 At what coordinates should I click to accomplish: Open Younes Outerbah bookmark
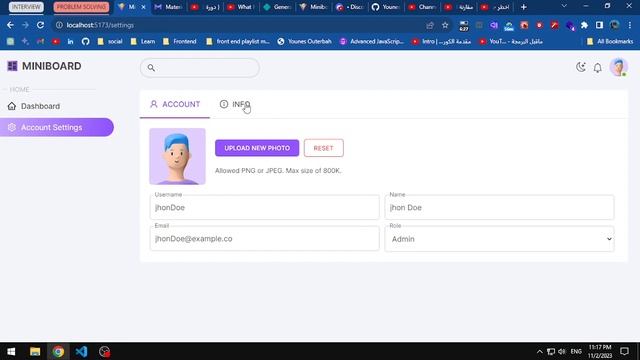[304, 41]
